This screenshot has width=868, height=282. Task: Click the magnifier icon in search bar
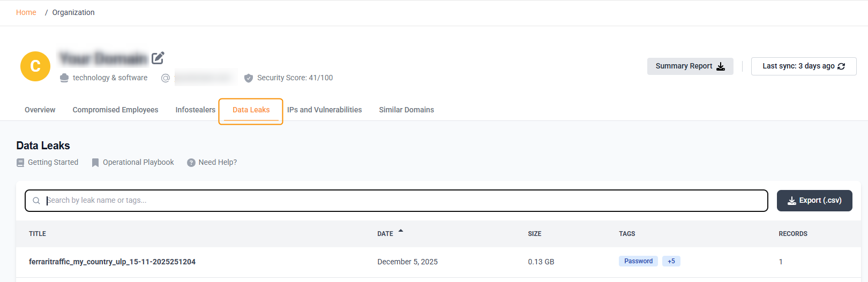pyautogui.click(x=36, y=201)
